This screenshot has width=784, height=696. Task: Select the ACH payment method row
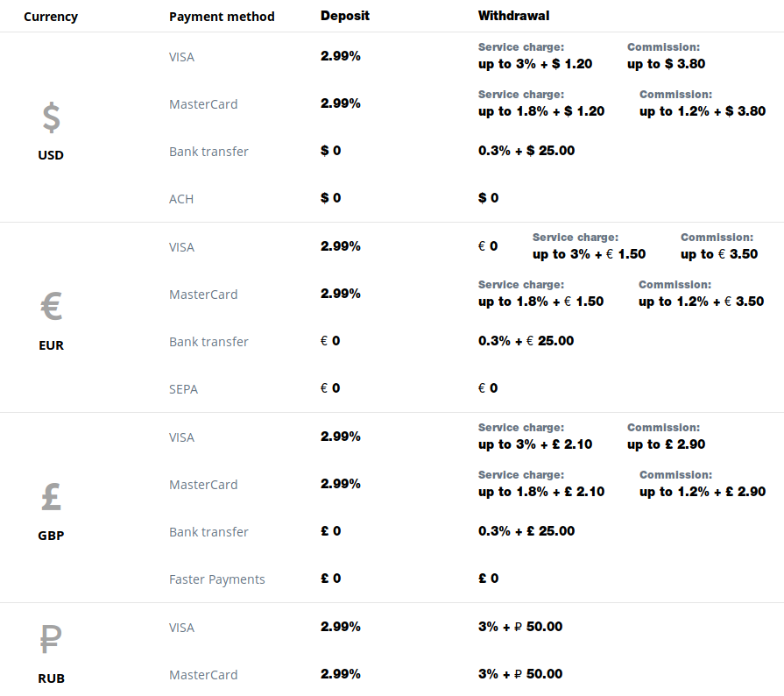(392, 199)
